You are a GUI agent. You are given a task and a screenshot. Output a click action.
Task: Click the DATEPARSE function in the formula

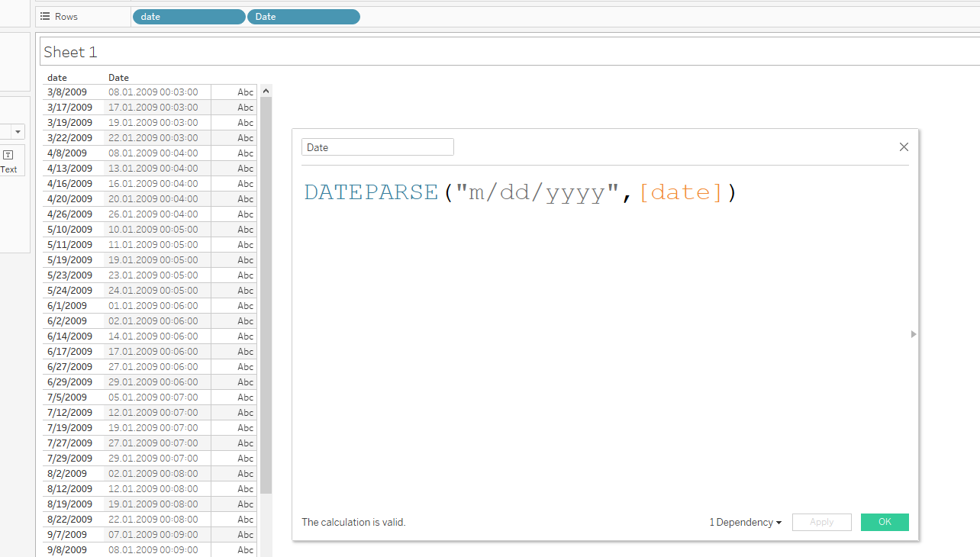(x=371, y=192)
